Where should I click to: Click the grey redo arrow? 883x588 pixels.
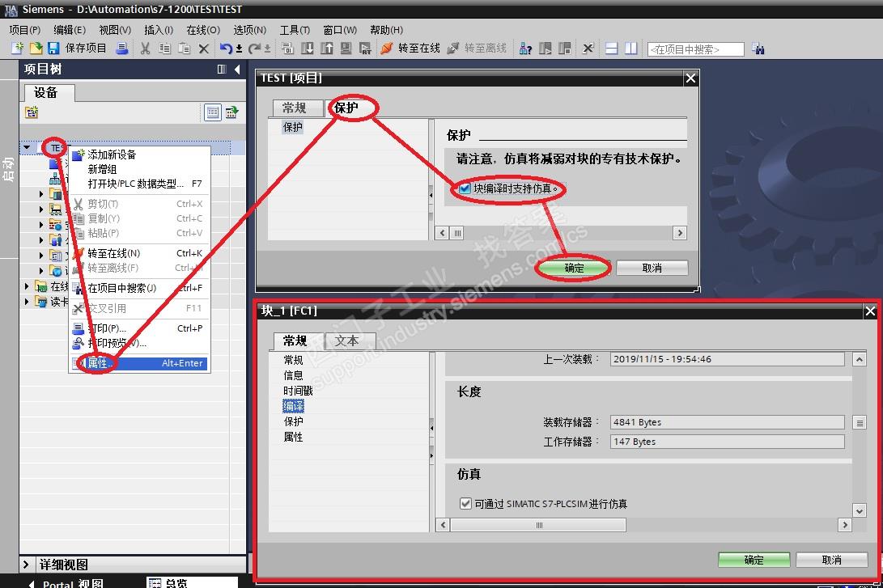tap(254, 49)
